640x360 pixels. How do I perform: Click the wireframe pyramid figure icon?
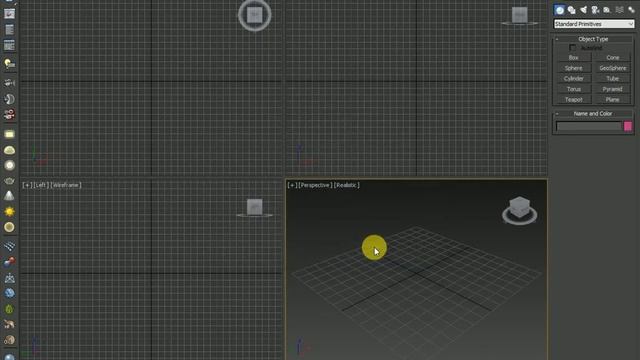pyautogui.click(x=9, y=278)
